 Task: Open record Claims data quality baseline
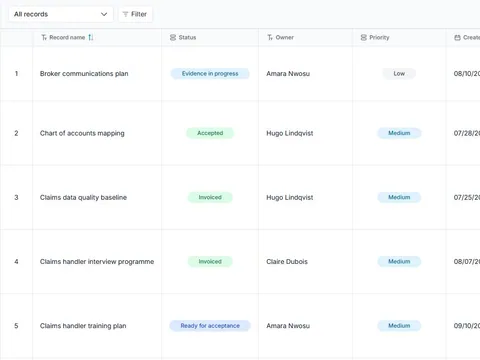coord(83,197)
